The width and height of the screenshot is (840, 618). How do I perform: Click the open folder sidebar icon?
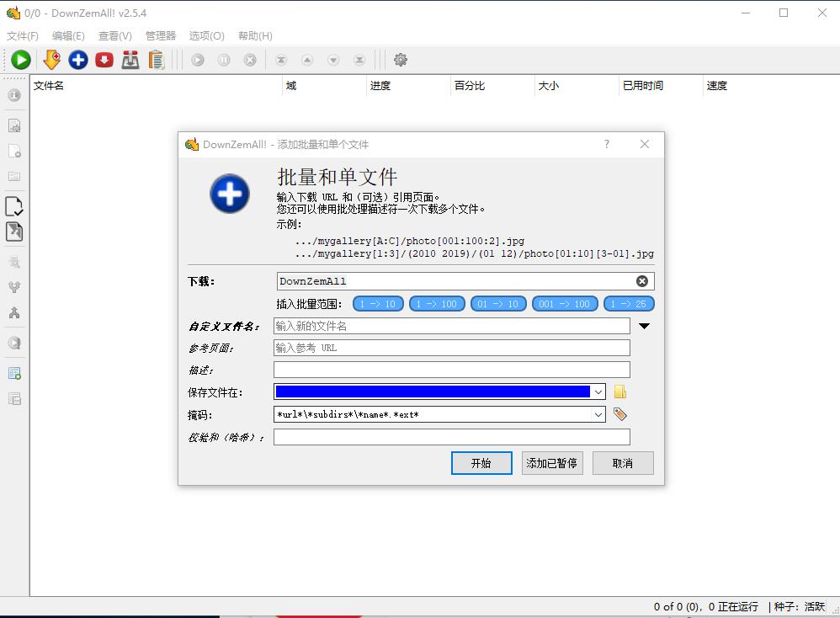(14, 176)
